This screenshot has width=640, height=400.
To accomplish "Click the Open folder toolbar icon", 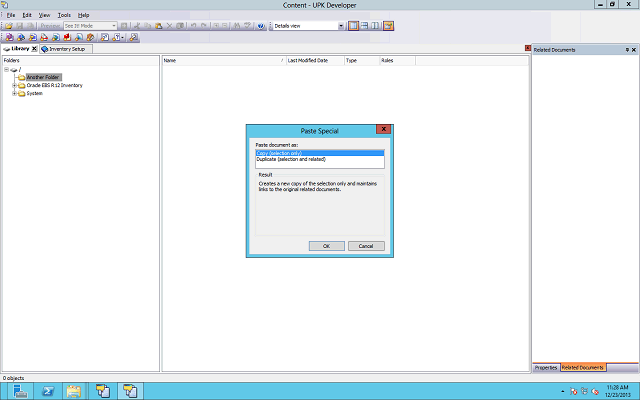I will pos(9,26).
